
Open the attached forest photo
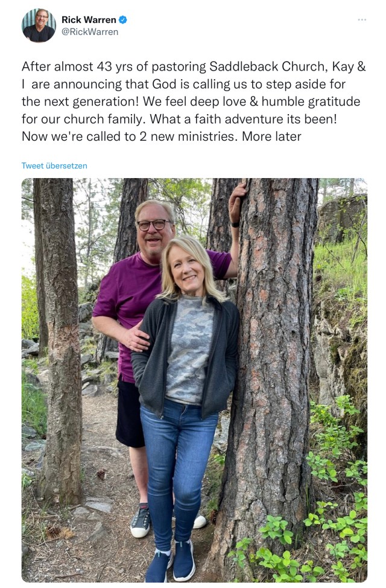click(x=194, y=380)
